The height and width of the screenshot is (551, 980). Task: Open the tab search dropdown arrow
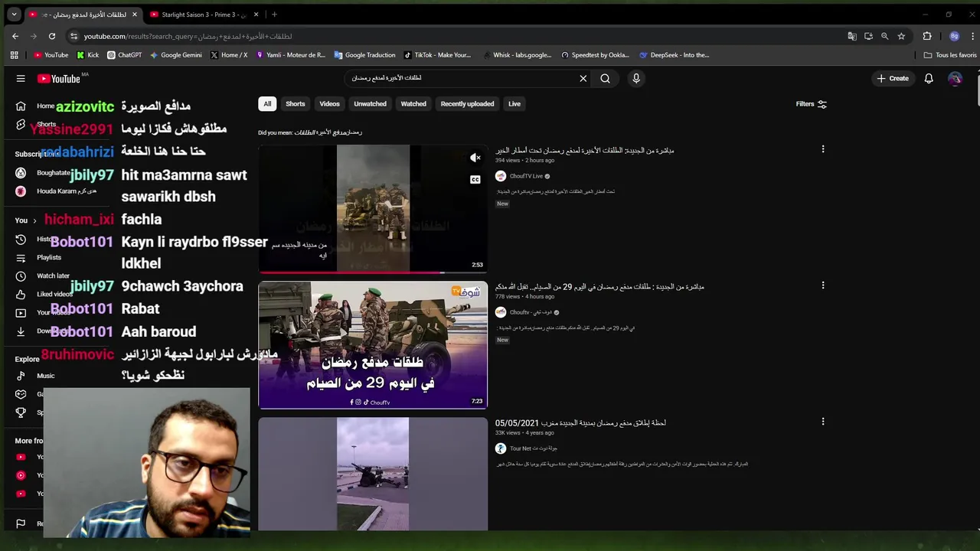(x=14, y=15)
